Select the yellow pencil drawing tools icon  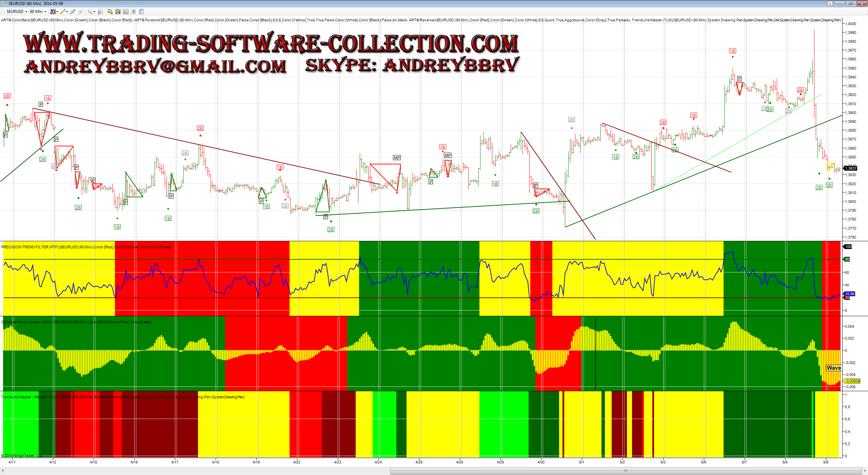click(63, 12)
